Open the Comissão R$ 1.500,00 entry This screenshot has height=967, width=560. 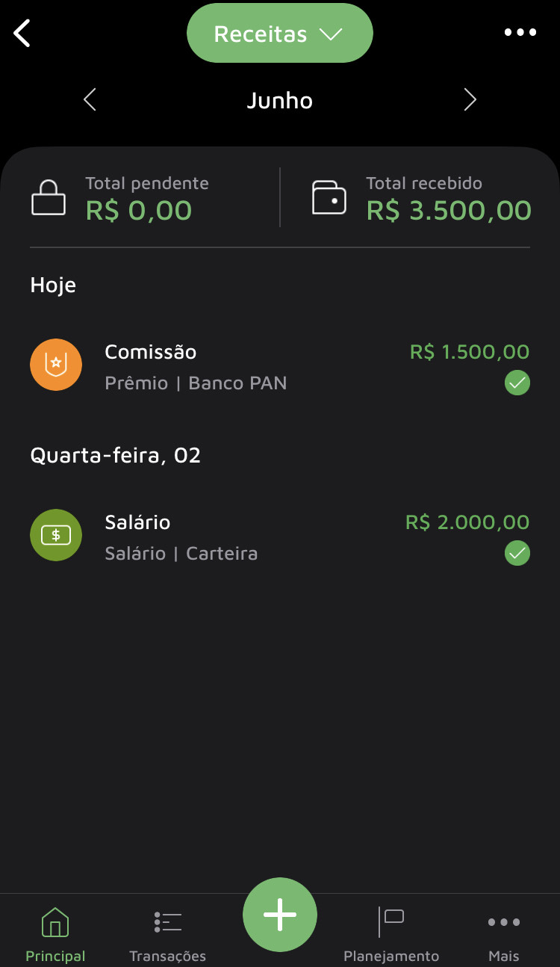(280, 367)
